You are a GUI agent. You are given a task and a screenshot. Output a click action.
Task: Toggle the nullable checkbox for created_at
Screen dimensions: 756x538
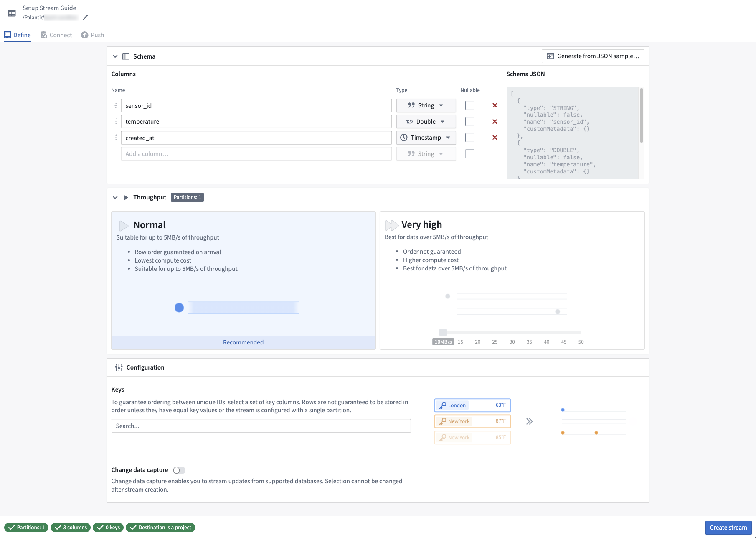[x=470, y=138]
